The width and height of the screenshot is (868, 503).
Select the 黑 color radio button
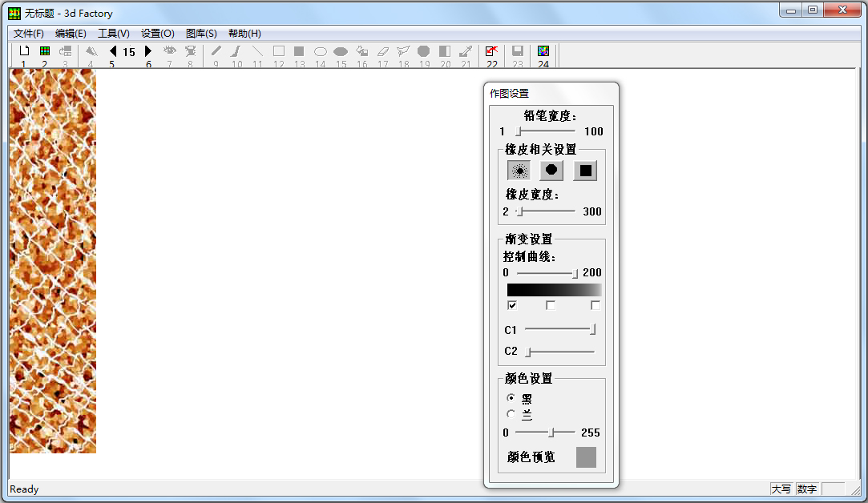[511, 398]
